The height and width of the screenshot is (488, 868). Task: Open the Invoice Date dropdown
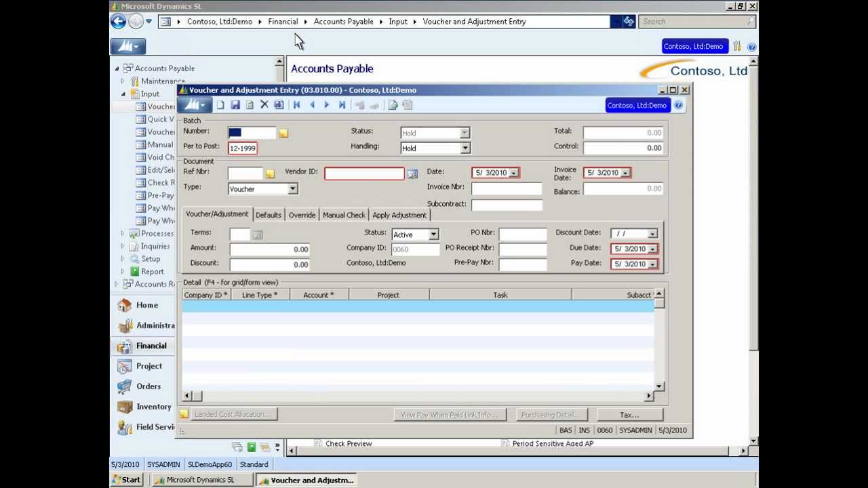tap(625, 174)
